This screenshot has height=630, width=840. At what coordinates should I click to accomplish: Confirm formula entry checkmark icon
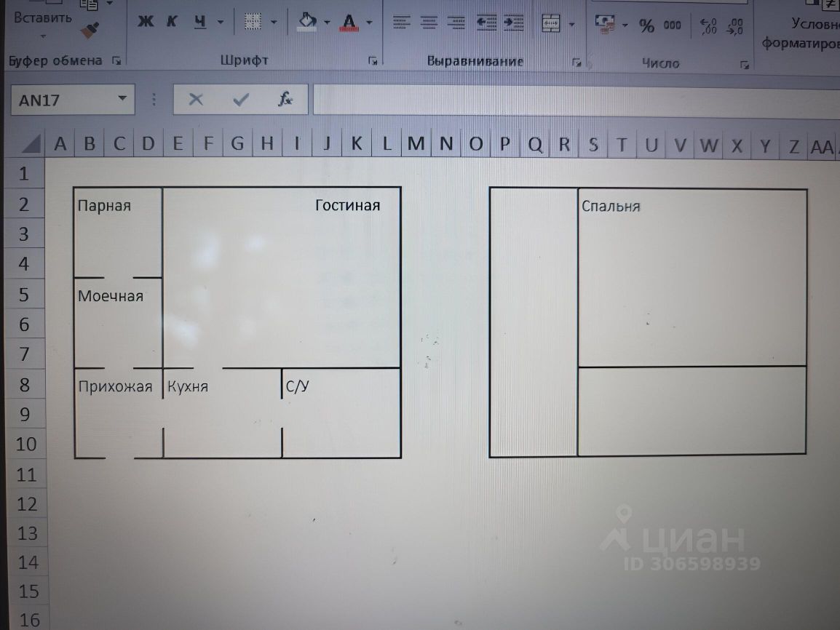(x=240, y=99)
